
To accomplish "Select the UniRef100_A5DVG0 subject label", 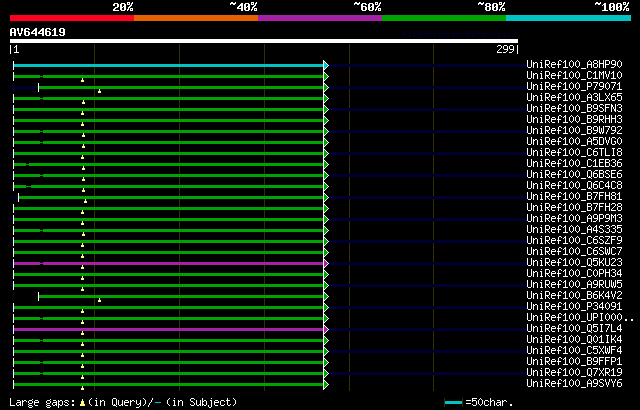I will (574, 142).
